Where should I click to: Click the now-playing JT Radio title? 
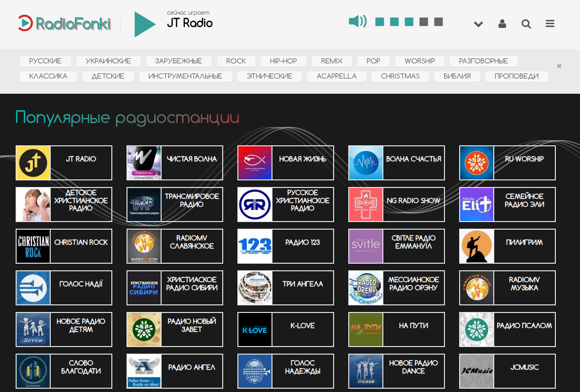point(190,23)
